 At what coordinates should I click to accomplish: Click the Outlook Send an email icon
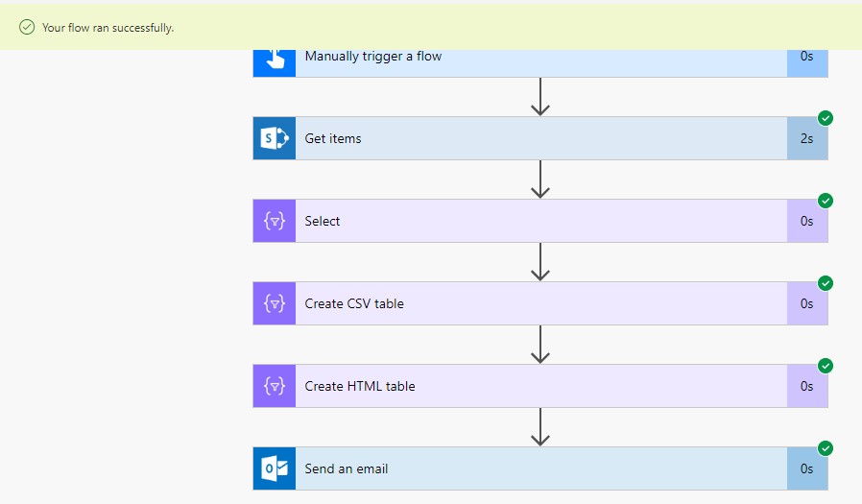coord(275,468)
